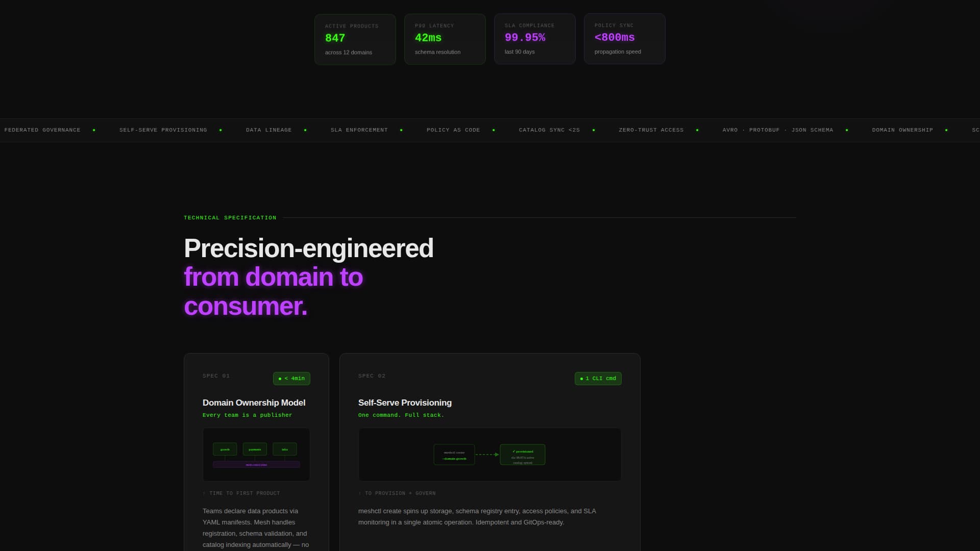The width and height of the screenshot is (980, 551).
Task: Select 'SLA ENFORCEMENT' ticker item
Action: click(359, 130)
